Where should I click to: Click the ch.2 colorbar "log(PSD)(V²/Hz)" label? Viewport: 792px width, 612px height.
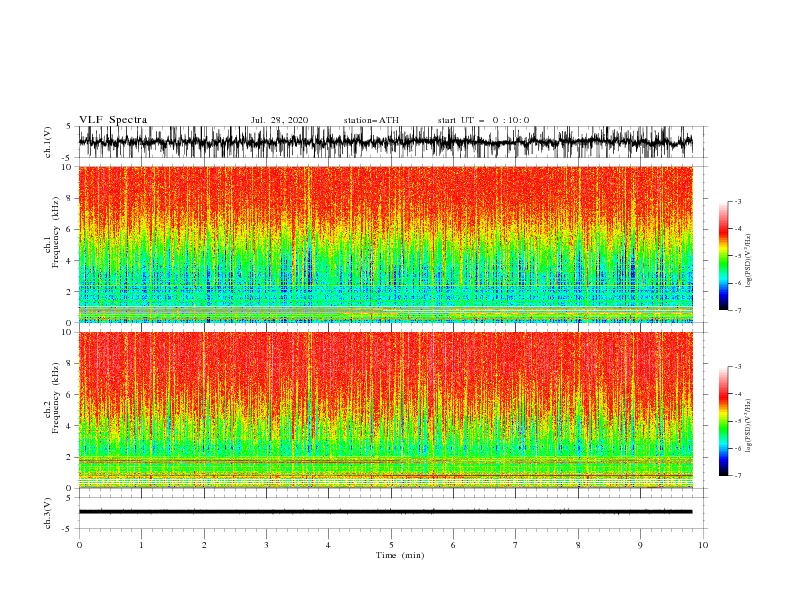point(749,426)
